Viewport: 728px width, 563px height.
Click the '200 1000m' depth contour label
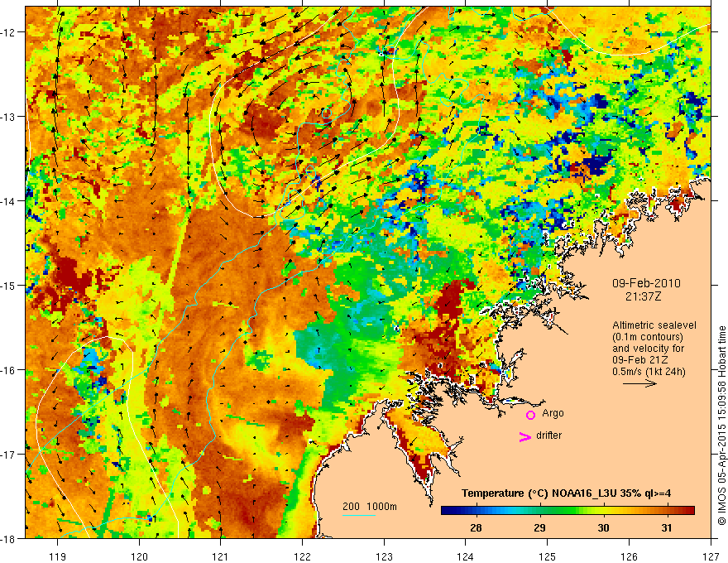(x=370, y=507)
